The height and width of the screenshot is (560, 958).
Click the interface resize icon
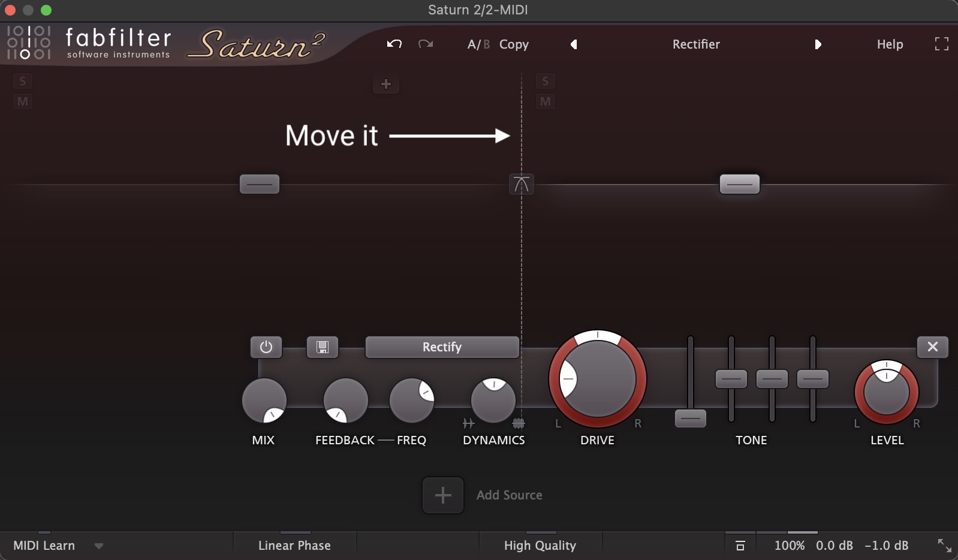point(944,545)
